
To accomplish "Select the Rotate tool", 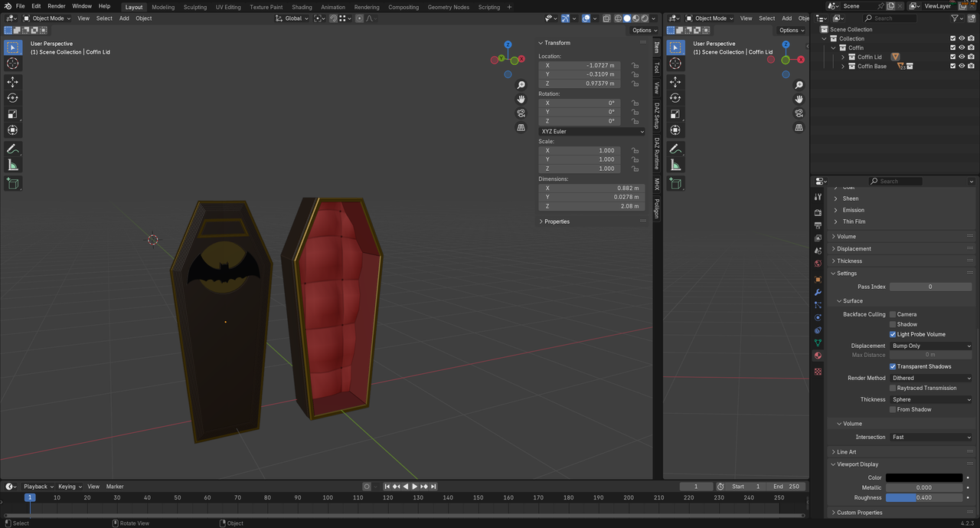I will pyautogui.click(x=12, y=98).
